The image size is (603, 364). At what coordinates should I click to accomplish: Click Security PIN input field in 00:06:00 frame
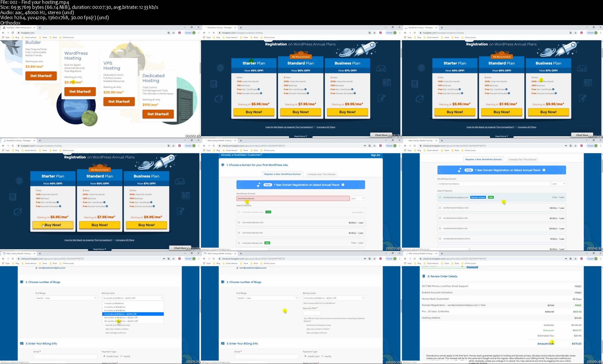pos(312,313)
